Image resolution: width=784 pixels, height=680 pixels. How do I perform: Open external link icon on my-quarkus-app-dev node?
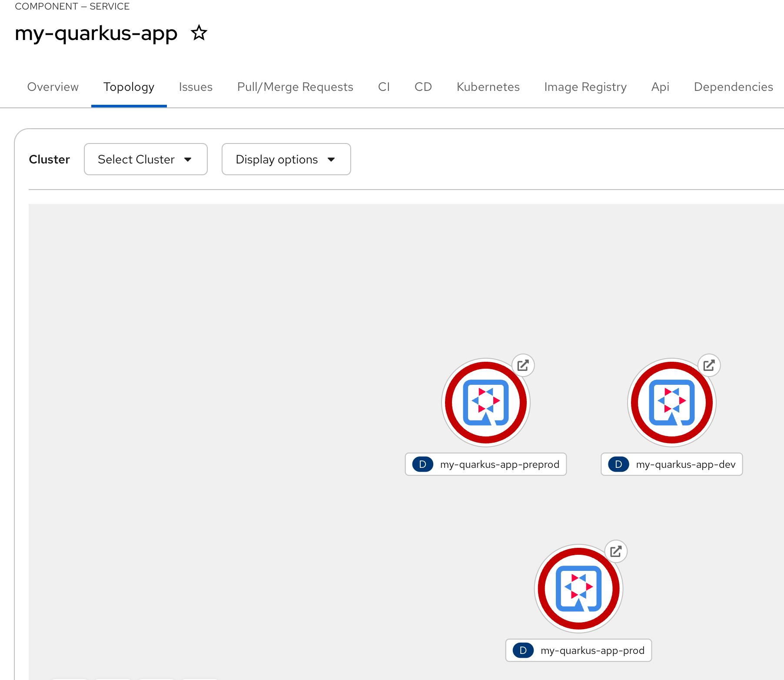709,366
